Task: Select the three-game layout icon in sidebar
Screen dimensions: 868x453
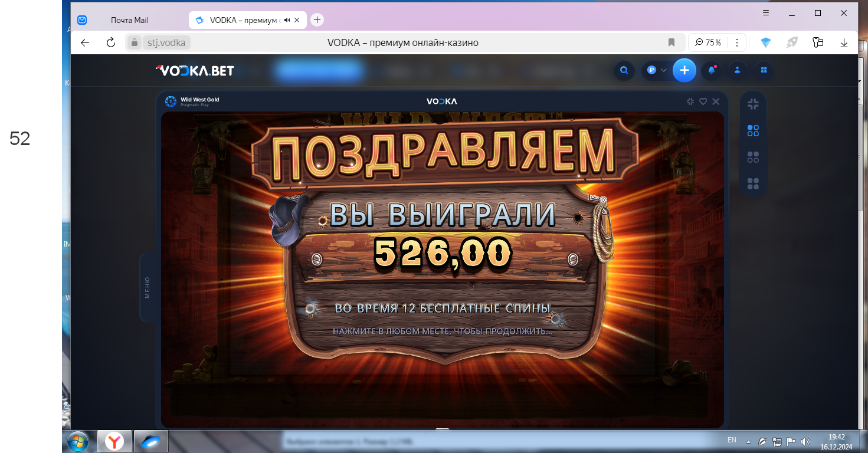Action: tap(753, 157)
